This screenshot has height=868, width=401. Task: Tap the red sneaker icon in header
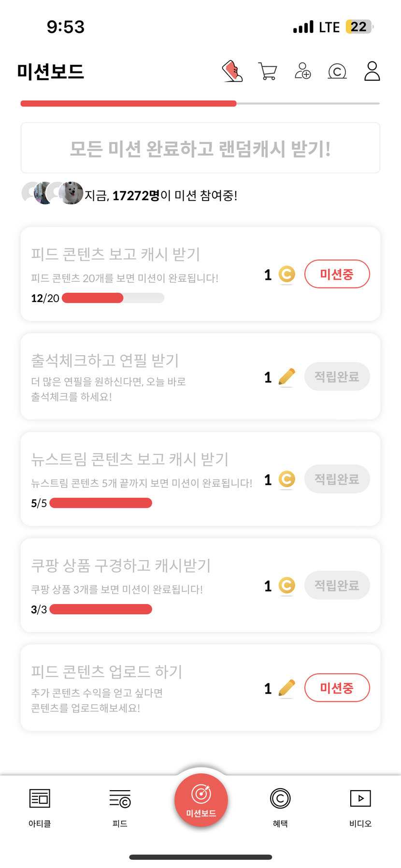coord(232,71)
